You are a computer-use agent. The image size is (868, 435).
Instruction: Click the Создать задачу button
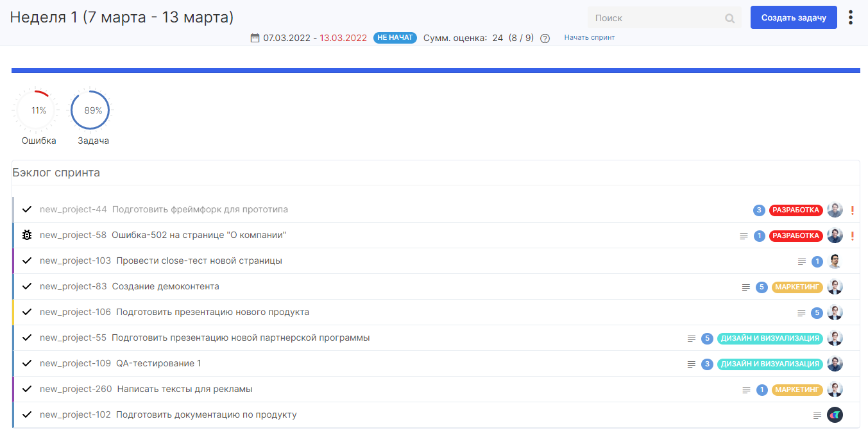point(794,17)
